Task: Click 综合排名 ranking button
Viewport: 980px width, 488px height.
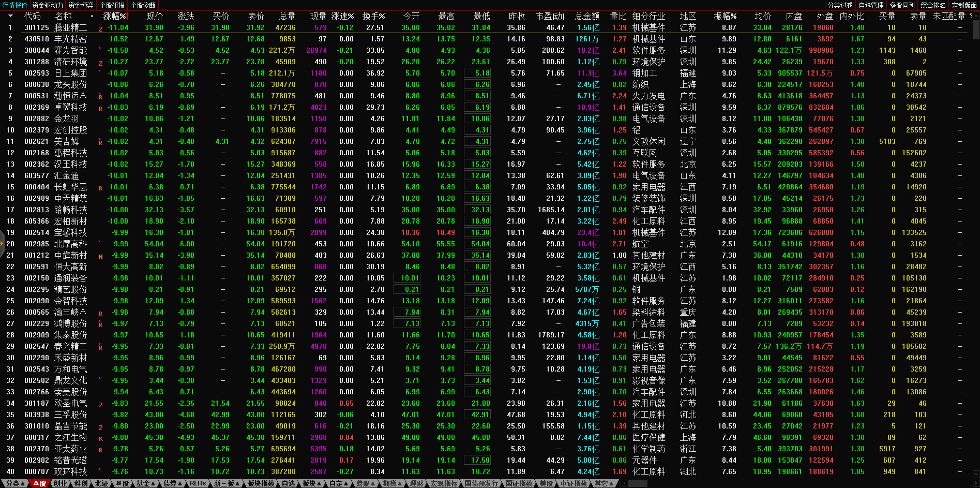Action: pos(933,5)
